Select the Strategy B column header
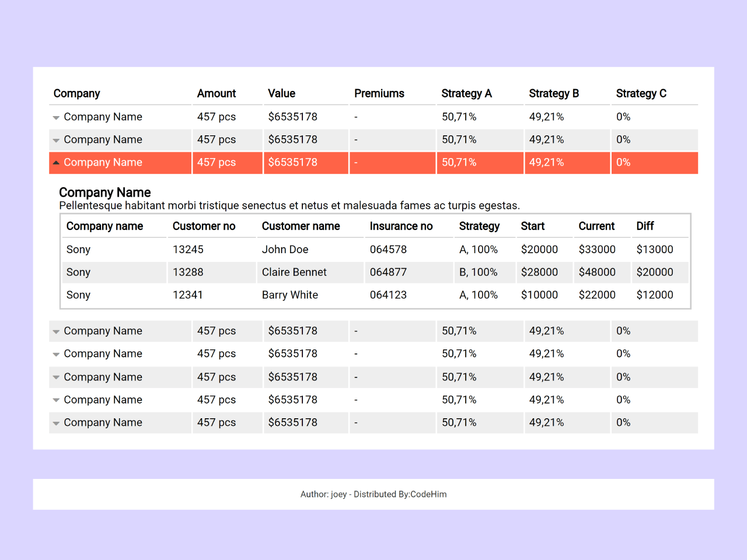This screenshot has width=747, height=560. click(553, 93)
